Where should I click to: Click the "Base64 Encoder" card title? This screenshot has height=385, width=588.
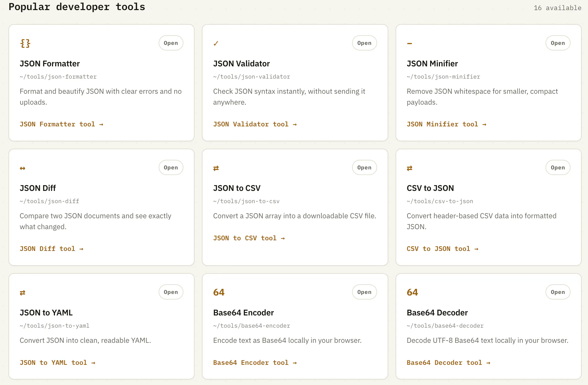(x=244, y=313)
